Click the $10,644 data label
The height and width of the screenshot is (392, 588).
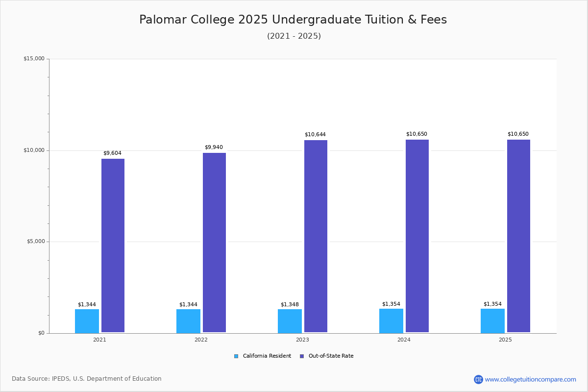(x=315, y=135)
